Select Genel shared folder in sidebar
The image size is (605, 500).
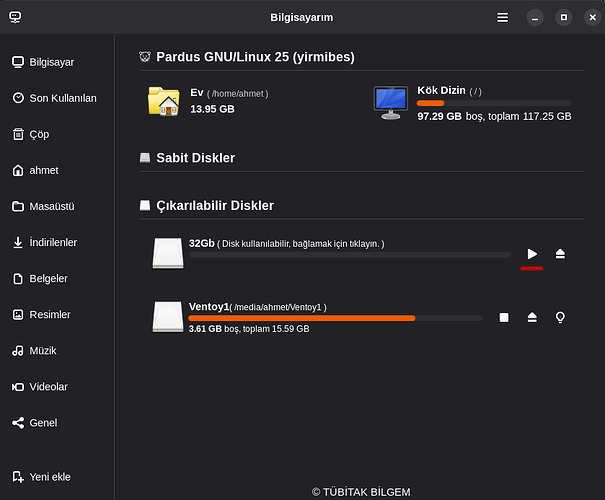click(43, 423)
